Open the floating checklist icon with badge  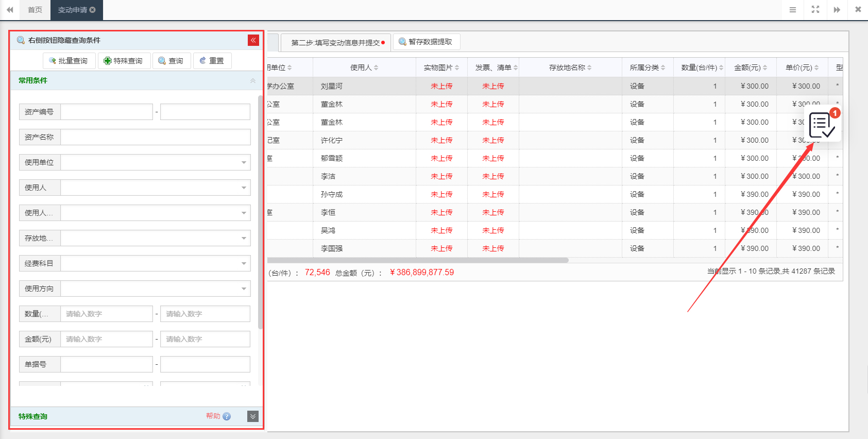(822, 125)
